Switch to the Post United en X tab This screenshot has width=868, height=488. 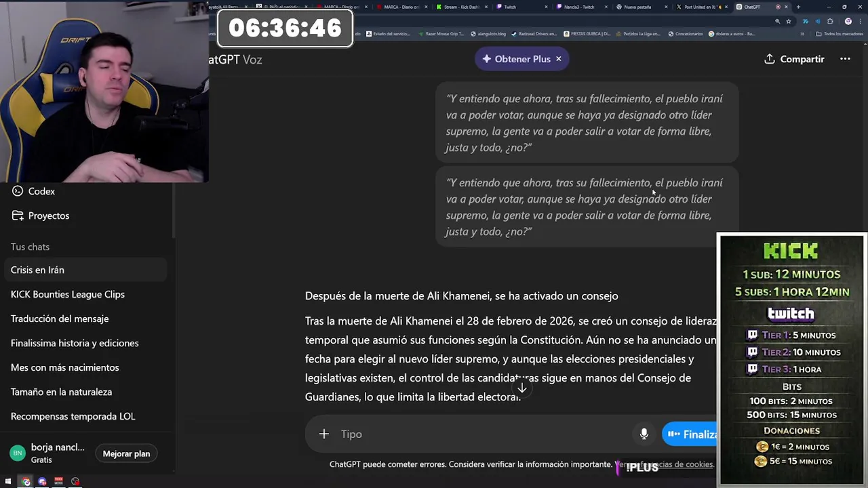(701, 7)
